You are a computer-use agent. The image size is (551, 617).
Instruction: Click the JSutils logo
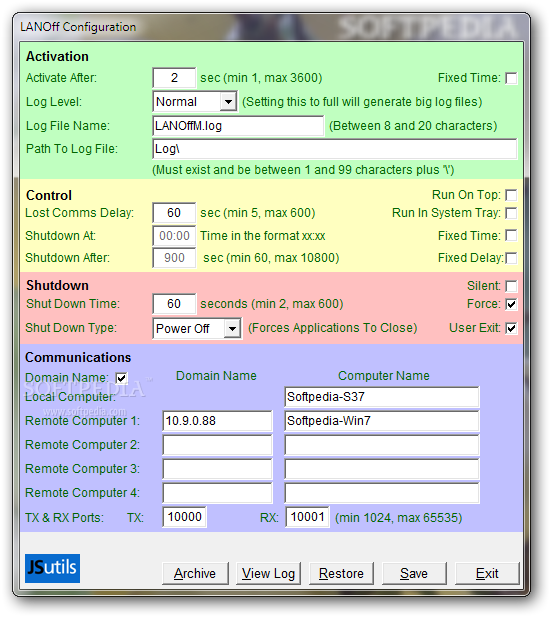click(x=52, y=568)
